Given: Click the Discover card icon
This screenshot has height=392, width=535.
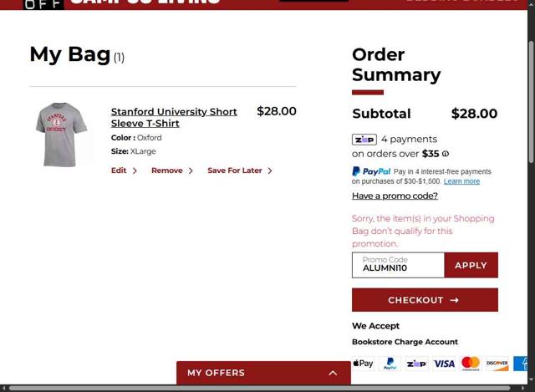Looking at the screenshot, I should coord(497,364).
